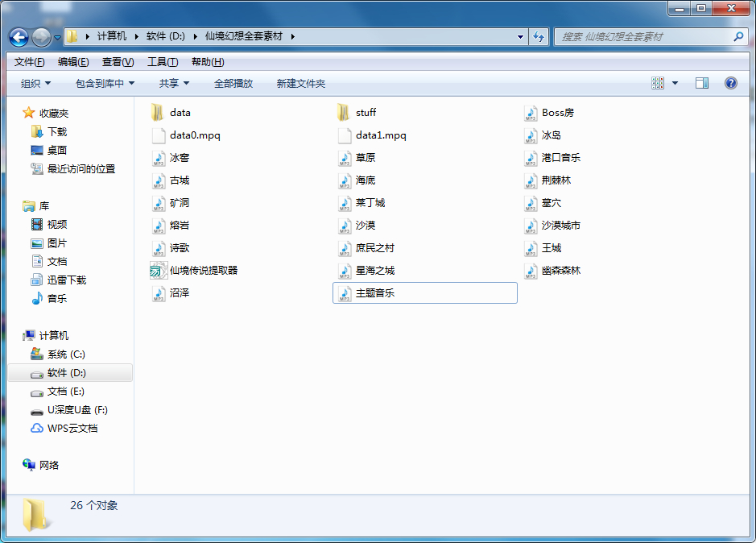Viewport: 756px width, 543px height.
Task: Open the 帮助(H) menu
Action: pos(208,62)
